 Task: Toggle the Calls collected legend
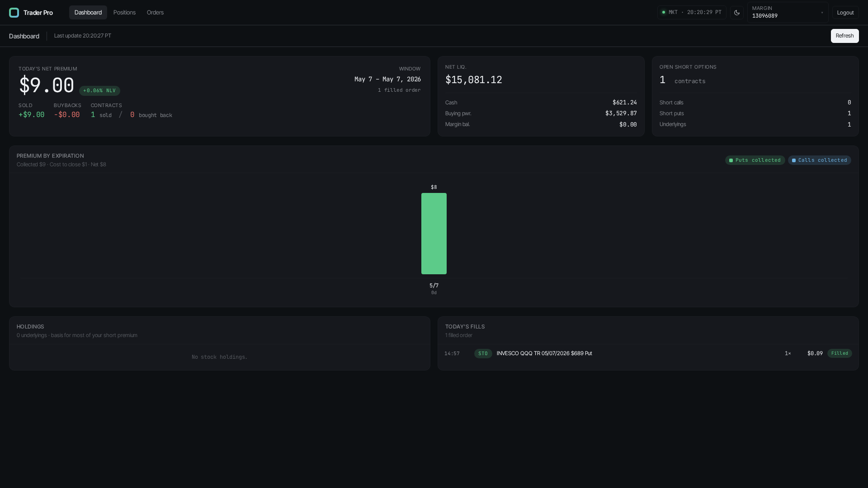click(x=819, y=160)
